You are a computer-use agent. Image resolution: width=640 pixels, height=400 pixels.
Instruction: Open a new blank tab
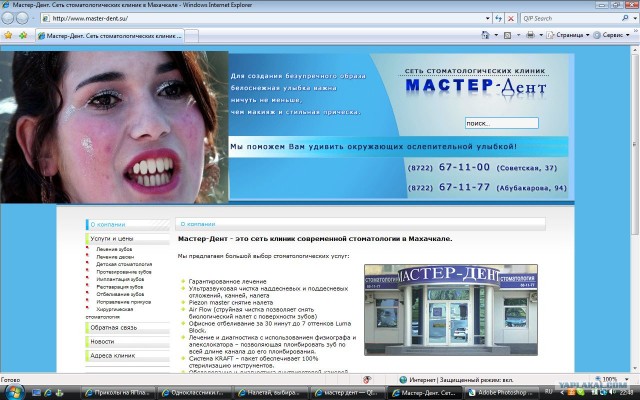coord(192,36)
